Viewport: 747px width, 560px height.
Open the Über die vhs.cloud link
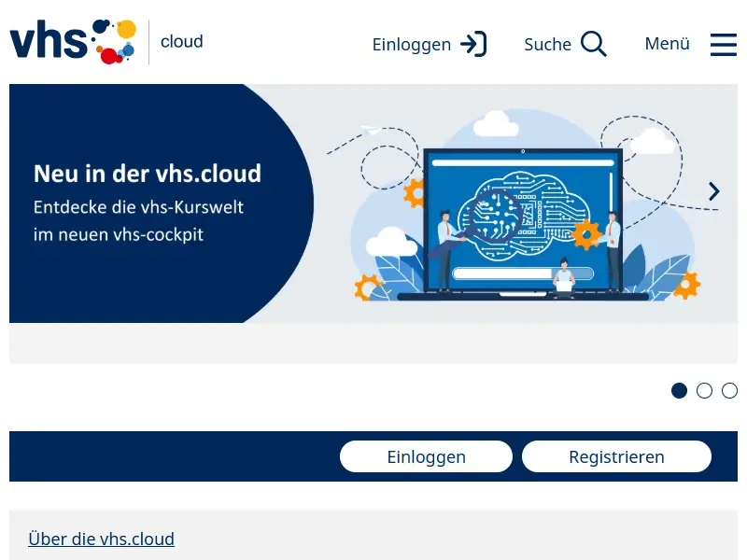tap(102, 539)
